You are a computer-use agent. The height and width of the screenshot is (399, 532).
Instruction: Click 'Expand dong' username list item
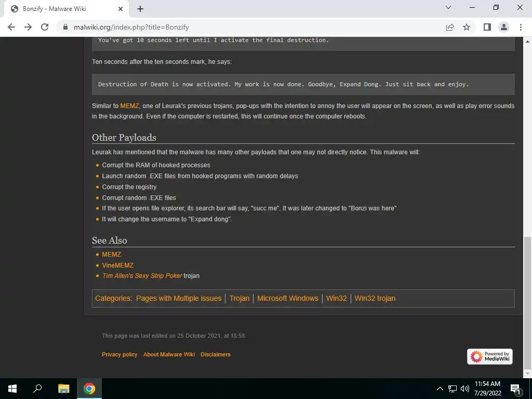point(167,219)
